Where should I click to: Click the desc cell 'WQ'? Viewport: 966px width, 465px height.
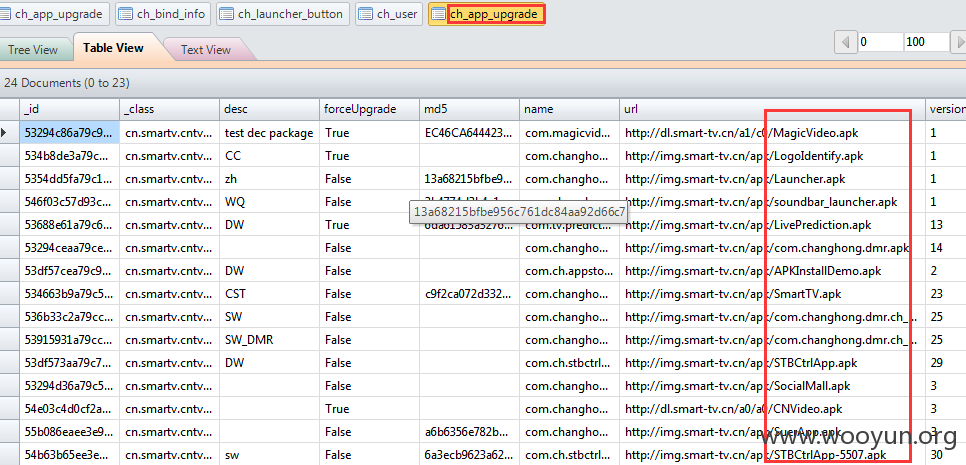(270, 201)
